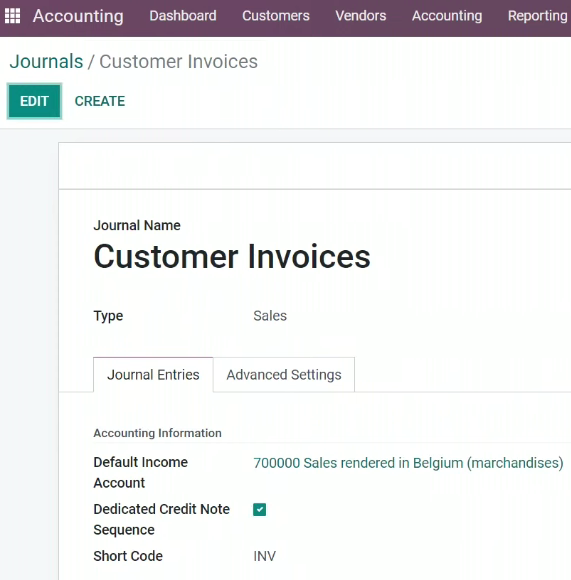Image resolution: width=571 pixels, height=580 pixels.
Task: Click the CREATE button
Action: pos(100,101)
